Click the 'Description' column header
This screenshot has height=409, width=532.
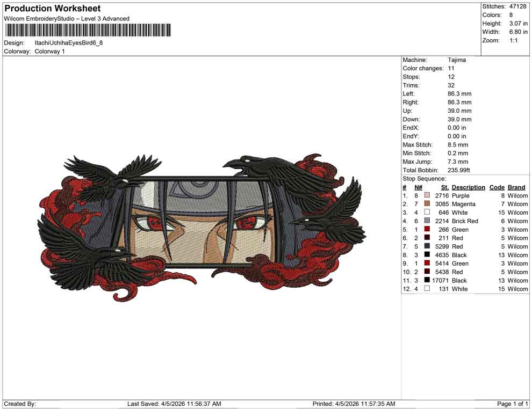click(x=468, y=187)
